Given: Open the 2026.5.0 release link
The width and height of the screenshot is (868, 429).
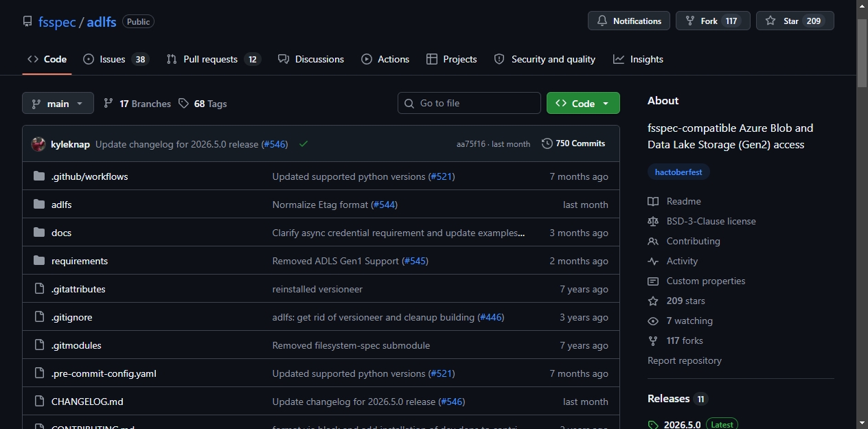Looking at the screenshot, I should tap(682, 424).
